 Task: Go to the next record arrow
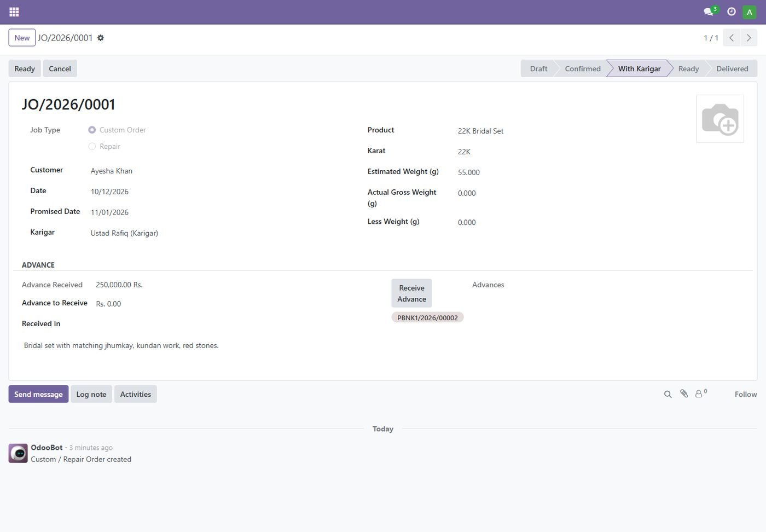click(749, 38)
